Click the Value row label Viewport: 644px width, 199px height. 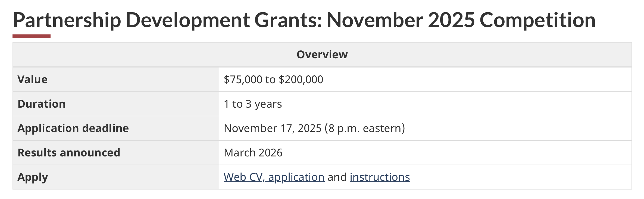(x=33, y=80)
